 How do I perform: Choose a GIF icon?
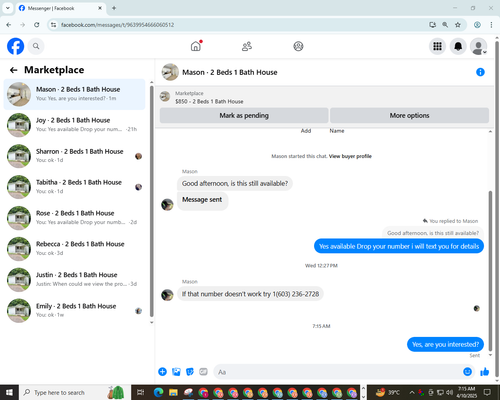point(203,372)
